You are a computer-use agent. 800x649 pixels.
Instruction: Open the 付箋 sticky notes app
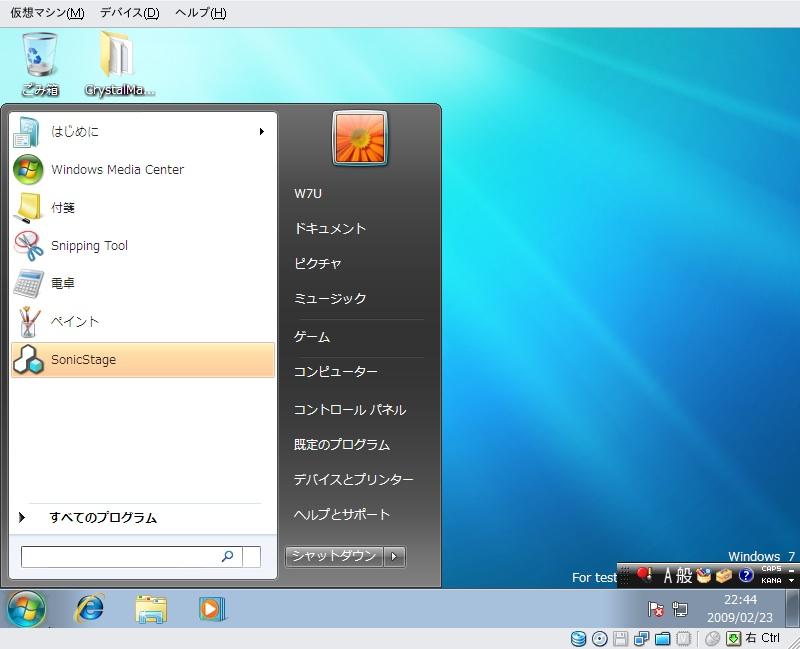click(143, 208)
